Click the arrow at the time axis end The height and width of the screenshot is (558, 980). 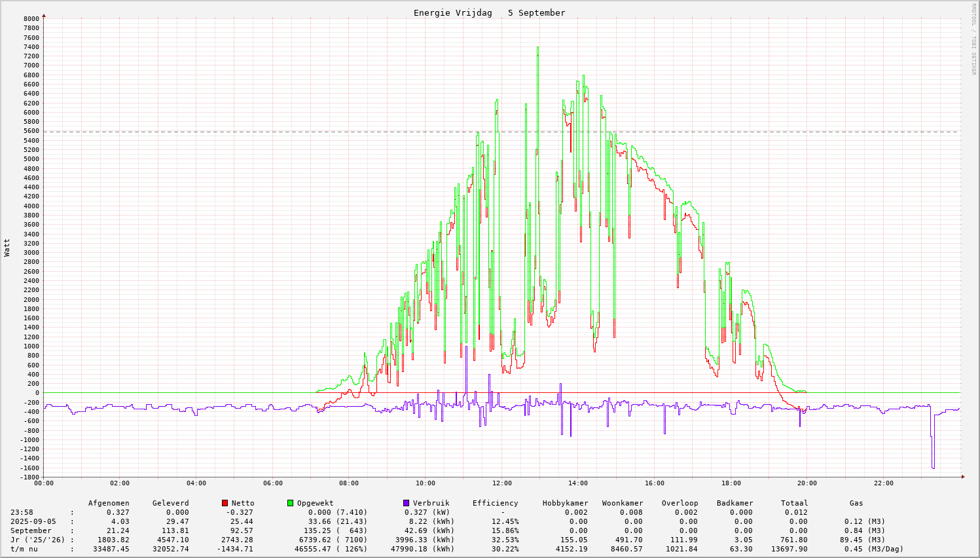pyautogui.click(x=964, y=477)
